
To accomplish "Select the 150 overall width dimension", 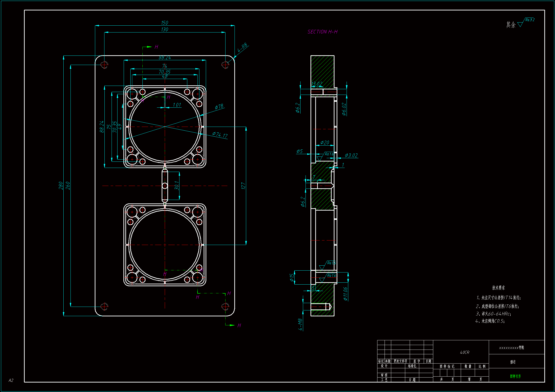I will coord(164,23).
